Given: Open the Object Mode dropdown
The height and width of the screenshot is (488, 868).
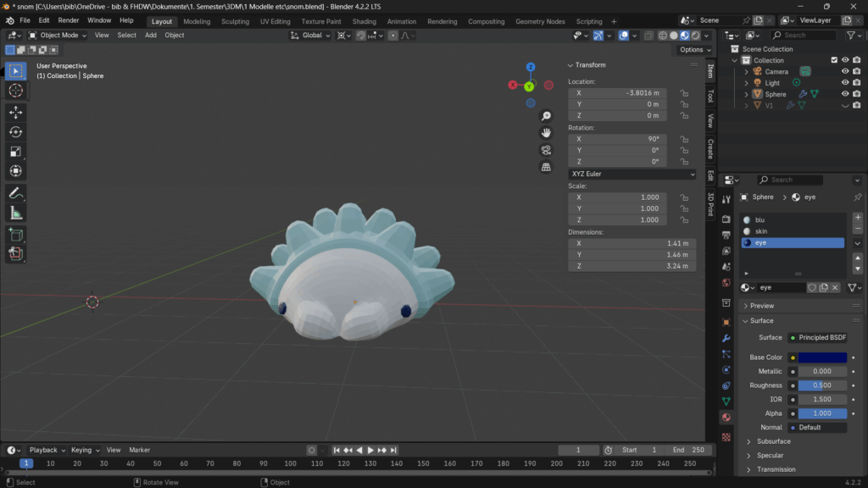Looking at the screenshot, I should 58,35.
